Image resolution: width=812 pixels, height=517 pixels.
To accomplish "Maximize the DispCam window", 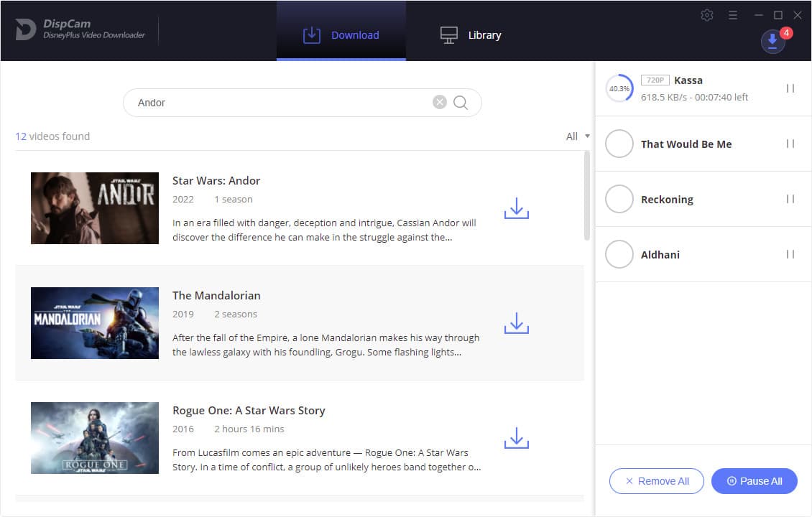I will tap(778, 15).
